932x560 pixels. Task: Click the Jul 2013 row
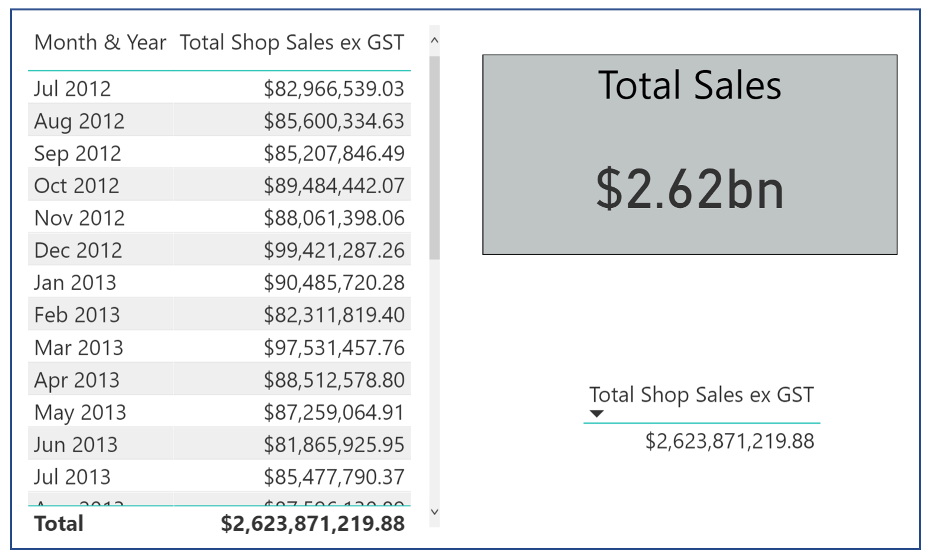tap(219, 477)
